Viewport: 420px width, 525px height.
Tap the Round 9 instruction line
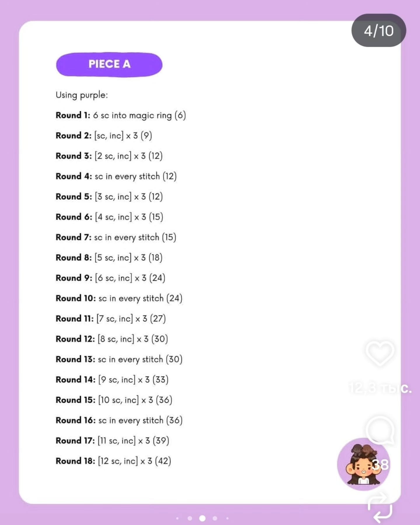coord(110,278)
